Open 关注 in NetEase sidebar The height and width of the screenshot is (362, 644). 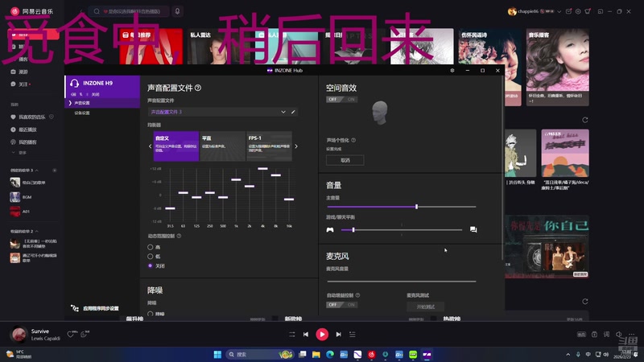(x=23, y=84)
